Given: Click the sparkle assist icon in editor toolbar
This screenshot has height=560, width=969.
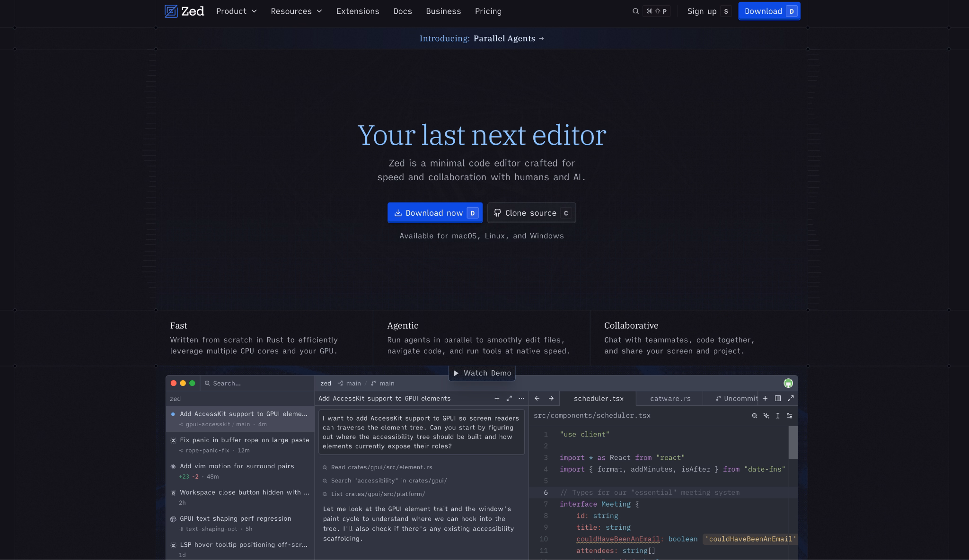Looking at the screenshot, I should (766, 416).
